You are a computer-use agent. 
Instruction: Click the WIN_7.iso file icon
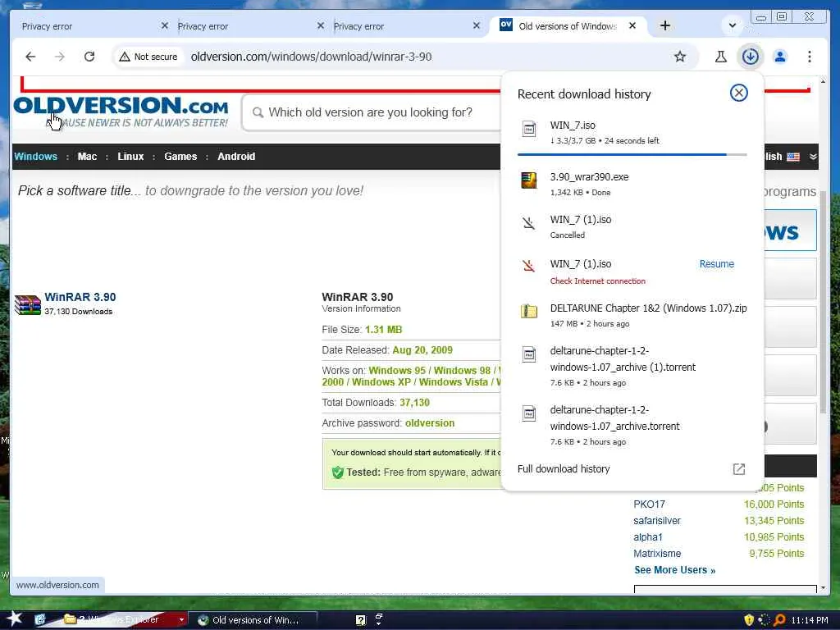529,129
